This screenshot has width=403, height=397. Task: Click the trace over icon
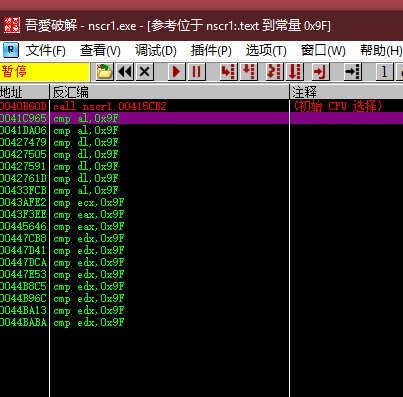pyautogui.click(x=295, y=71)
